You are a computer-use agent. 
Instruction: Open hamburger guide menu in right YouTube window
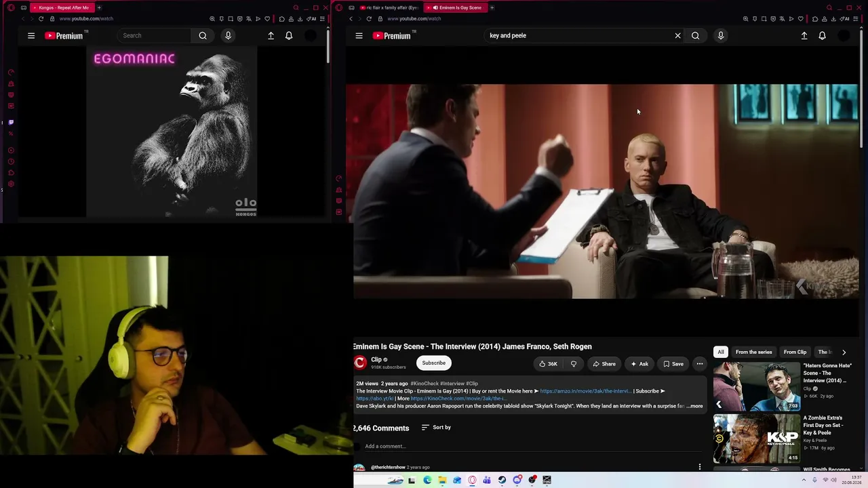(x=359, y=36)
